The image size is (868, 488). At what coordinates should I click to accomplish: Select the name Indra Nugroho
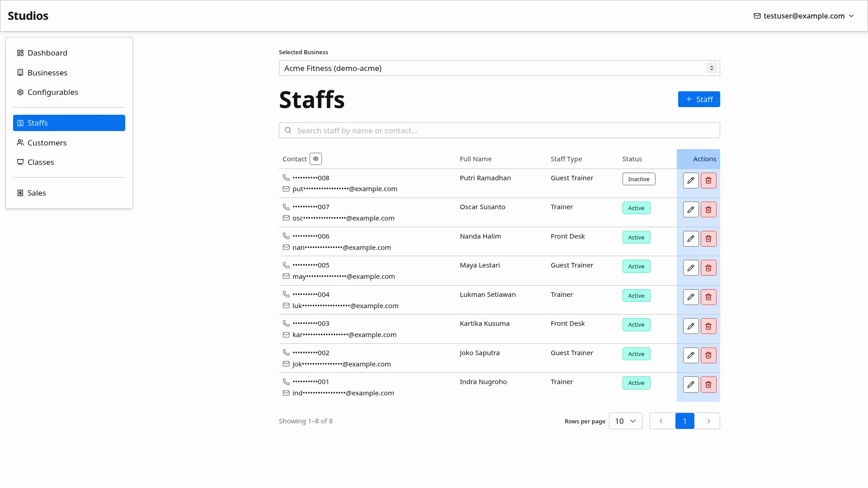tap(483, 382)
